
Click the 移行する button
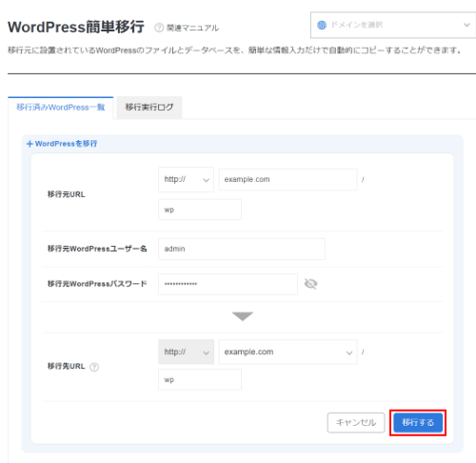418,423
